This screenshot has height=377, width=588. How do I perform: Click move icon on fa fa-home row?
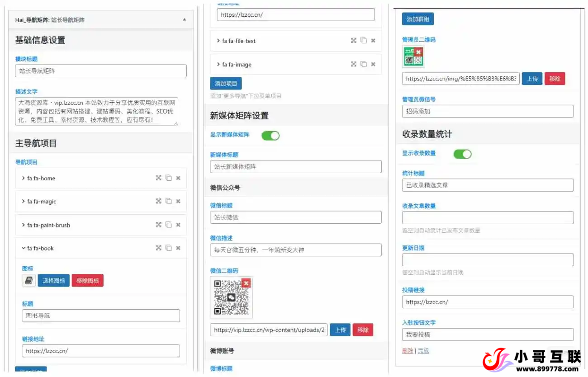[x=158, y=178]
